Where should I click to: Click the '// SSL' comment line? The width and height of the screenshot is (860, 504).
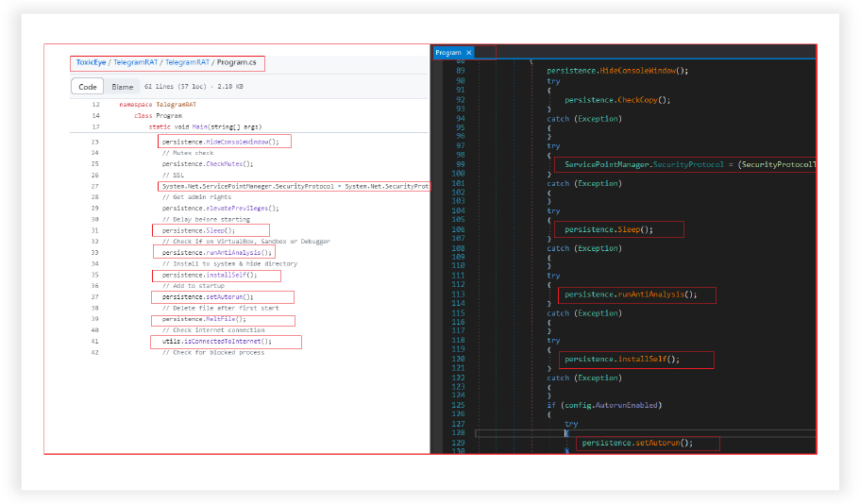[173, 176]
